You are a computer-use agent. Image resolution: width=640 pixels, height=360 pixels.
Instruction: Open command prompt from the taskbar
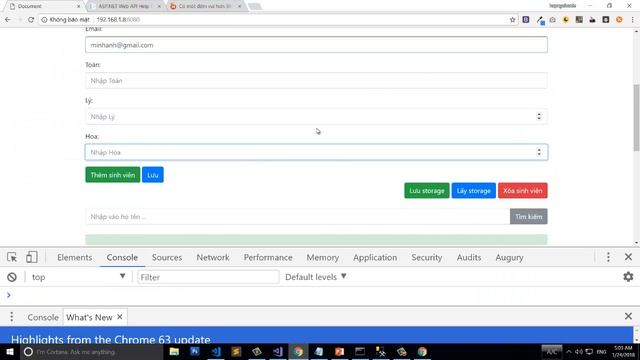coord(360,351)
